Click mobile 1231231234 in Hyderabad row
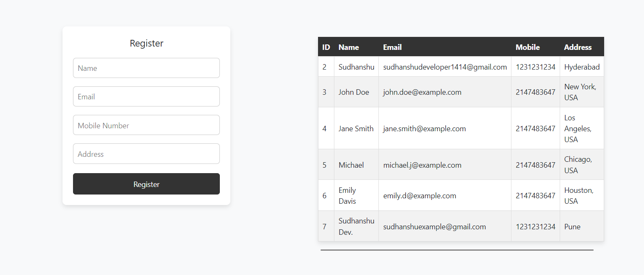The width and height of the screenshot is (644, 275). pos(535,67)
